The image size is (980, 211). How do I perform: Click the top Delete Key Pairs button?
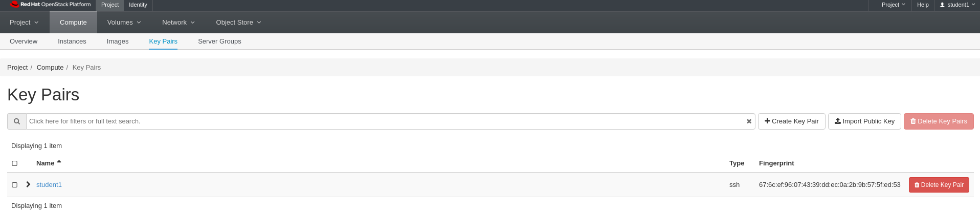click(x=939, y=121)
